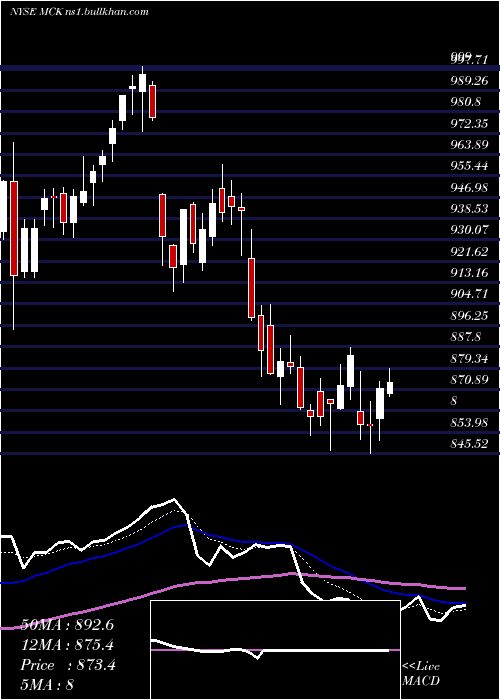Click the 938.53 price axis label
Image resolution: width=500 pixels, height=700 pixels.
tap(469, 209)
